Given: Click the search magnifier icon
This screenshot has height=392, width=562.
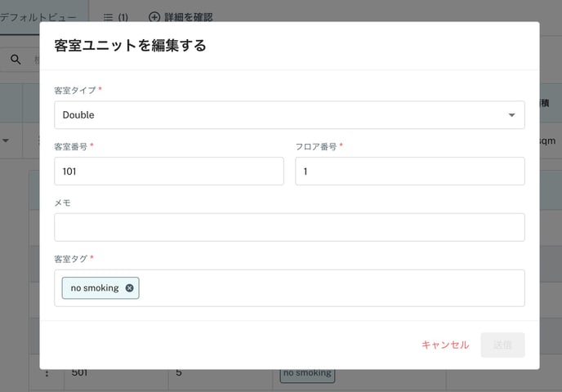Looking at the screenshot, I should [15, 60].
